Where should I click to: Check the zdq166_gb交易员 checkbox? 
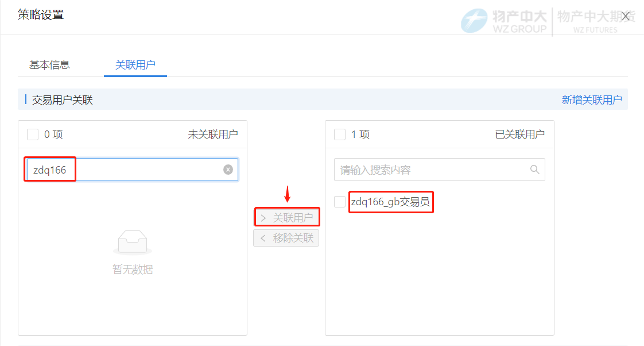point(340,202)
